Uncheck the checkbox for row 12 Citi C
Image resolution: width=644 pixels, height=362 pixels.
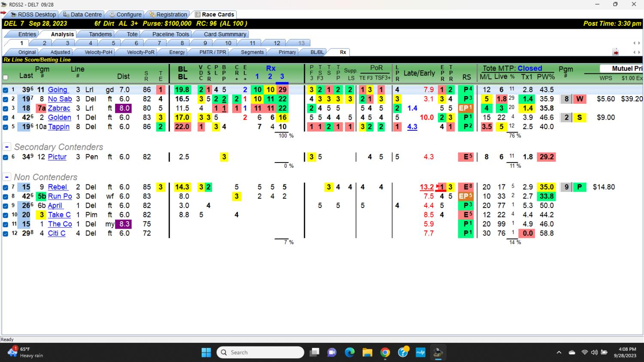[6, 234]
